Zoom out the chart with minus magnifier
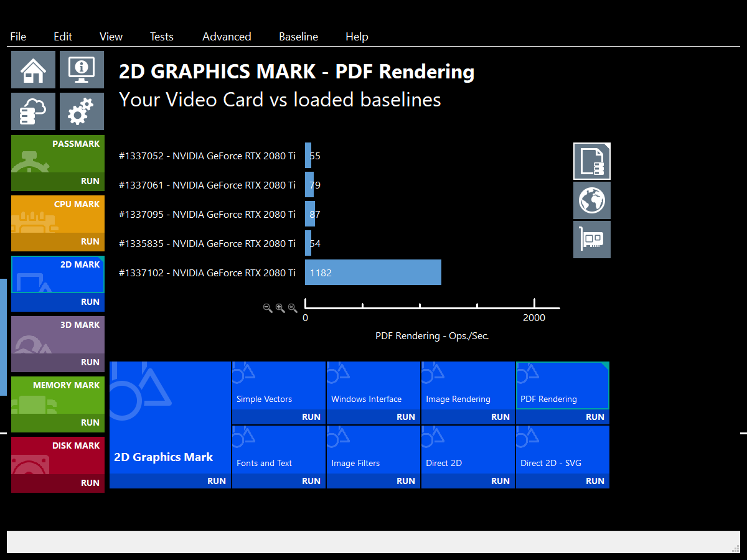The width and height of the screenshot is (747, 560). tap(268, 308)
